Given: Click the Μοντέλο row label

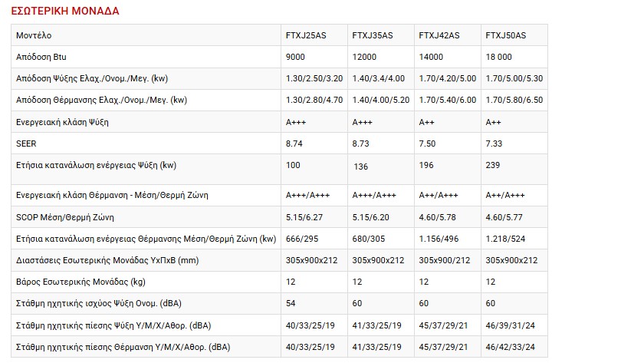Looking at the screenshot, I should tap(34, 36).
